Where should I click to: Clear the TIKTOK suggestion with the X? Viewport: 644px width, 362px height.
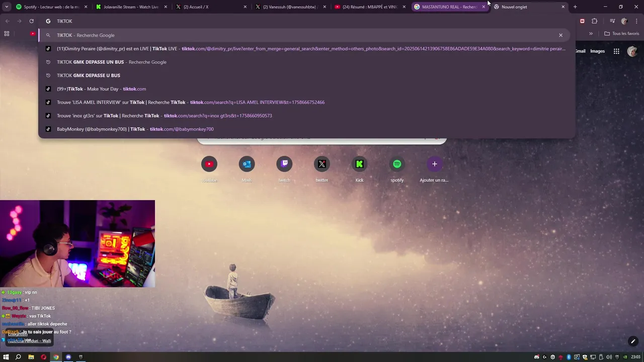[560, 35]
